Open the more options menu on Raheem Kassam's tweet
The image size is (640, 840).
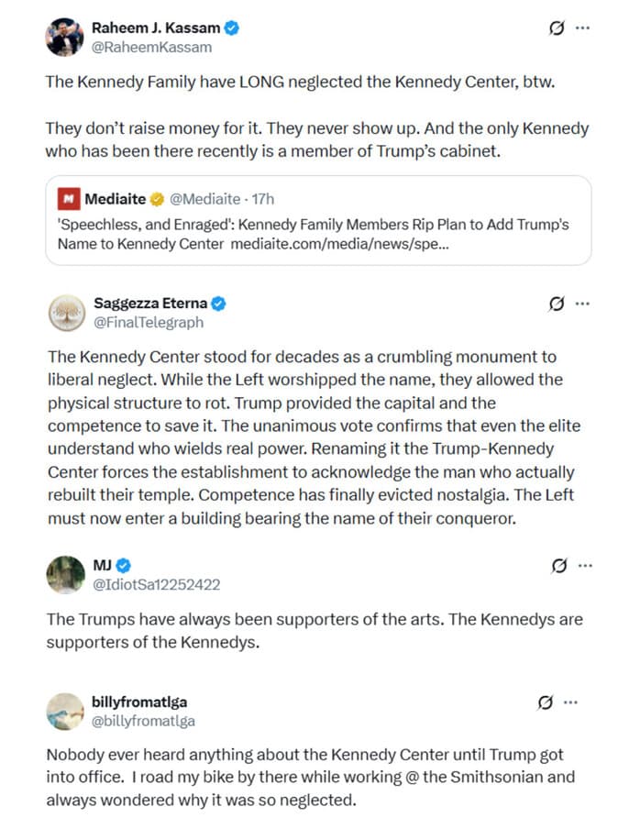[584, 28]
